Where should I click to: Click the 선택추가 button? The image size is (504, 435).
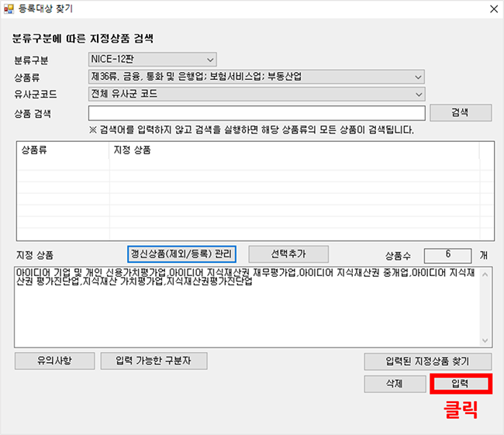coord(288,254)
